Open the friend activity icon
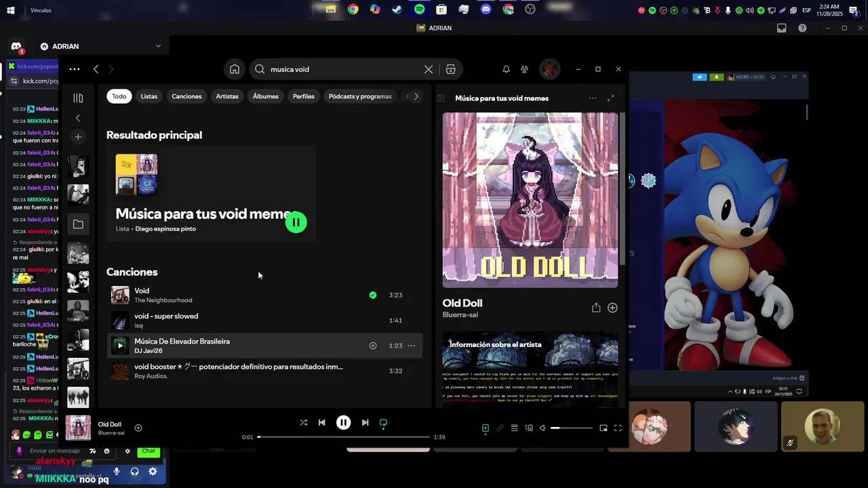 pos(525,69)
